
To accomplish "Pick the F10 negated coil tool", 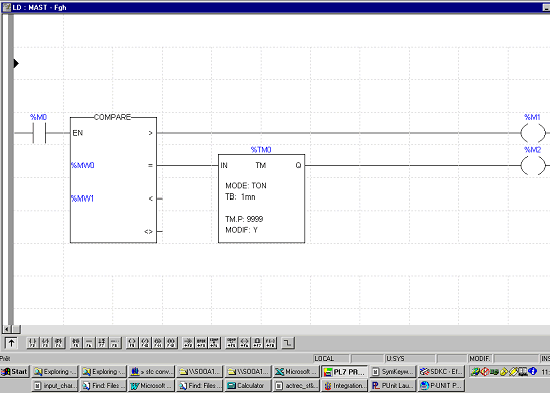I will pyautogui.click(x=145, y=343).
